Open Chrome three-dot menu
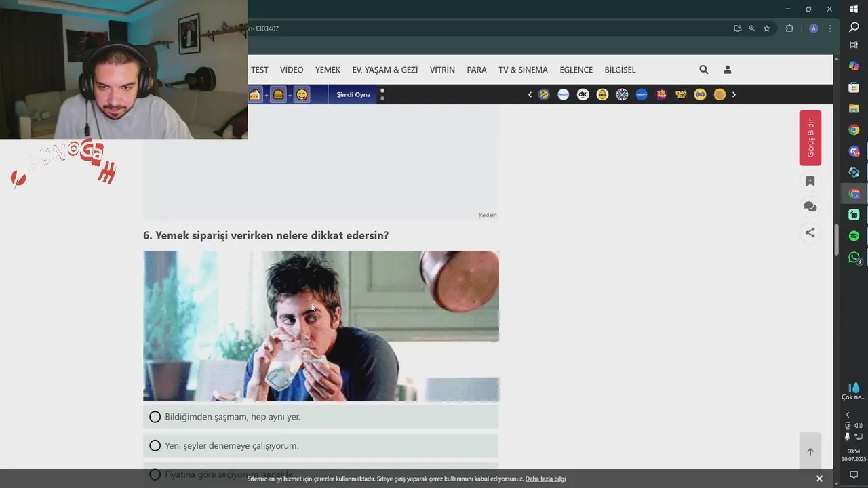The height and width of the screenshot is (488, 868). click(x=830, y=28)
